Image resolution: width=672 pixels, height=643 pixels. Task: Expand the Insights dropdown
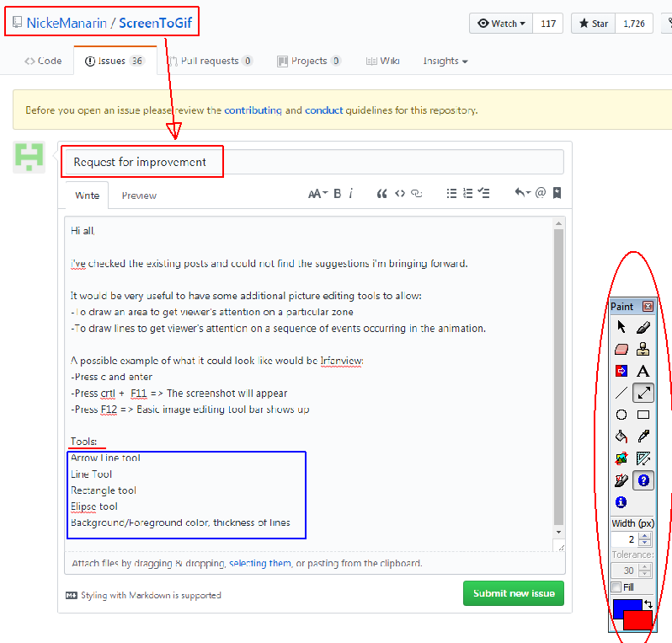445,61
